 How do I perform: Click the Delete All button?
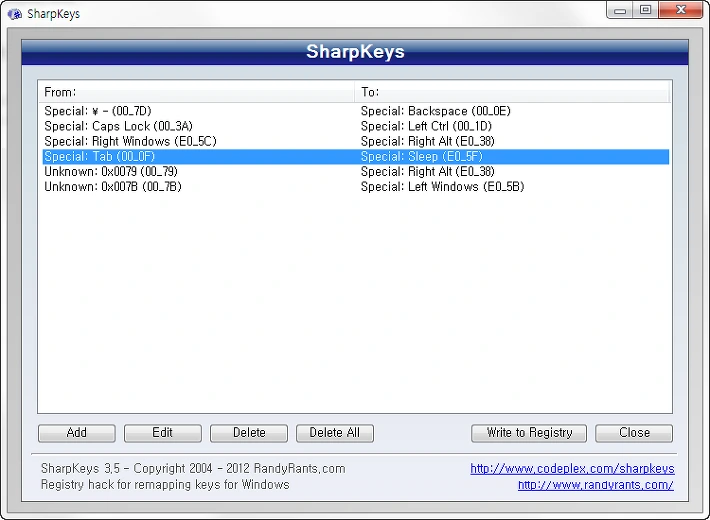click(335, 433)
